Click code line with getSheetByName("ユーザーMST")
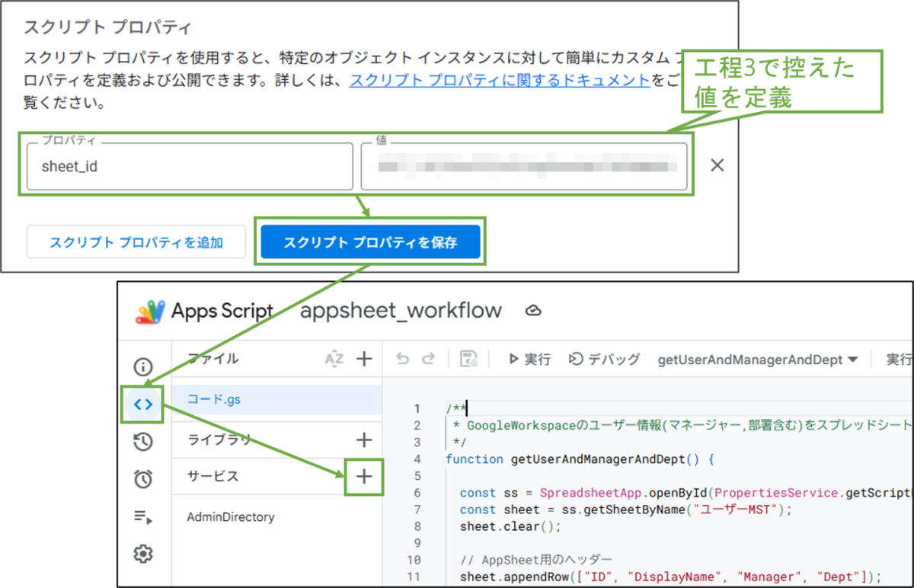This screenshot has height=588, width=914. (626, 510)
